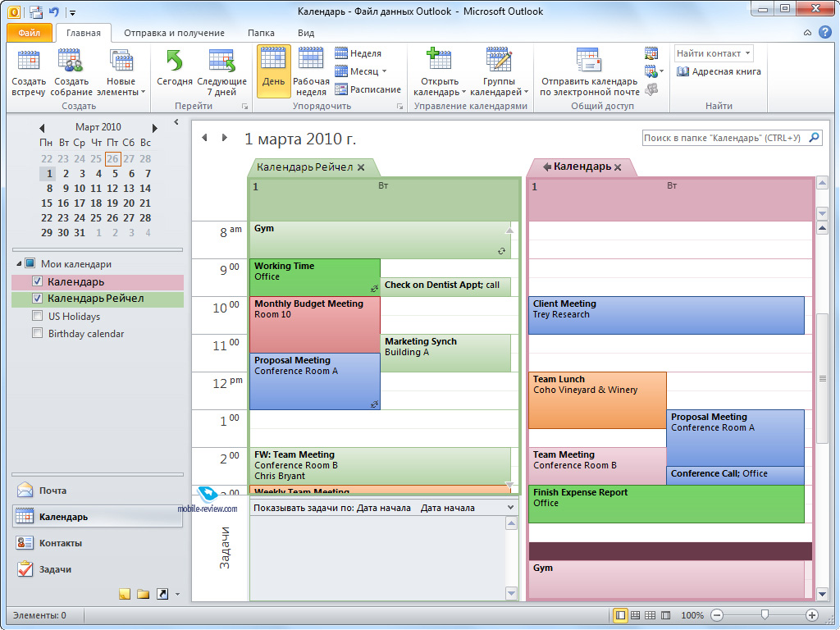Open Quick Access Toolbar customize arrow
The height and width of the screenshot is (630, 840).
[73, 12]
